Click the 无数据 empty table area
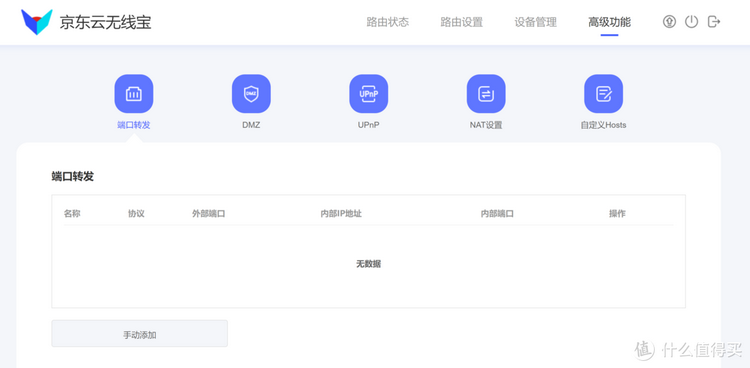This screenshot has width=750, height=368. (x=368, y=264)
